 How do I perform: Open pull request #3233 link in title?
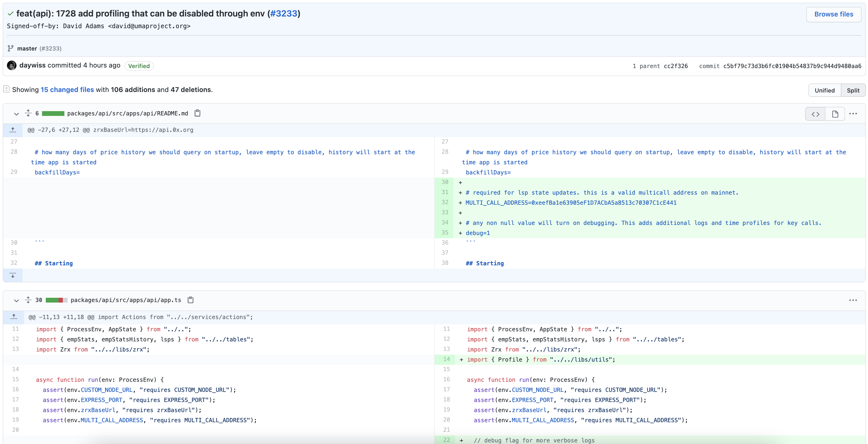[284, 14]
